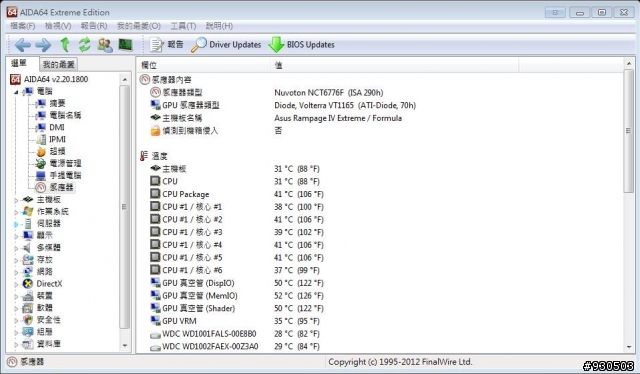640x374 pixels.
Task: Open the users icon in the toolbar
Action: (x=105, y=45)
